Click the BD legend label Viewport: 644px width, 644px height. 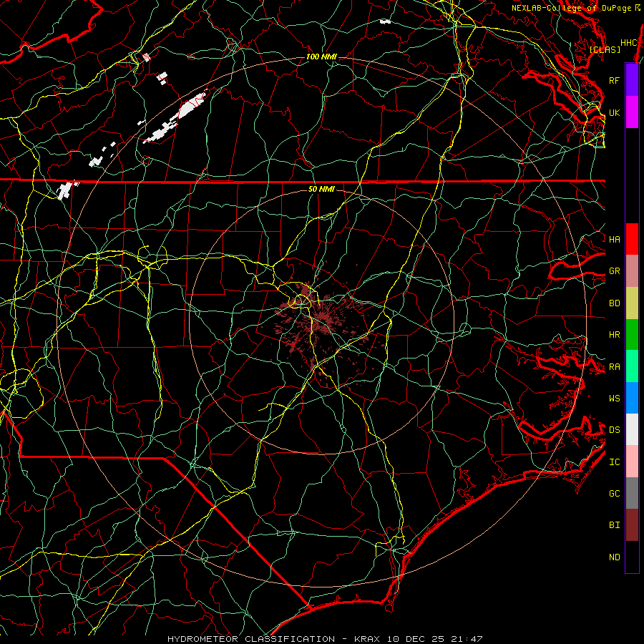click(x=614, y=303)
